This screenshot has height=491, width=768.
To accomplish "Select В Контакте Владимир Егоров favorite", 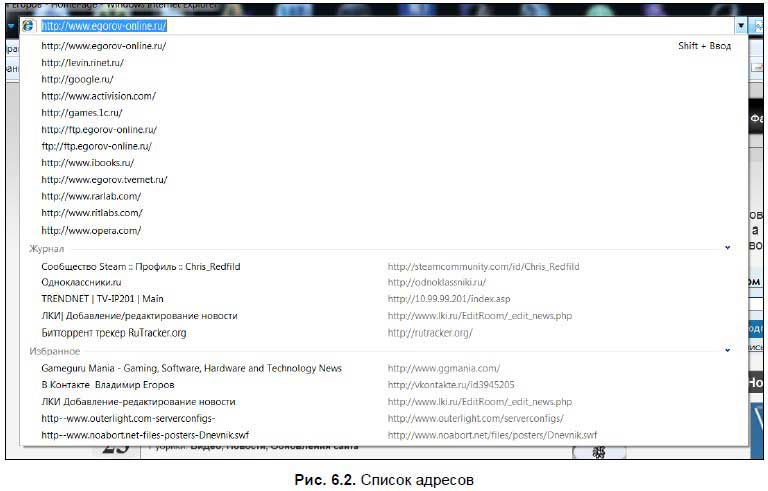I will click(108, 384).
